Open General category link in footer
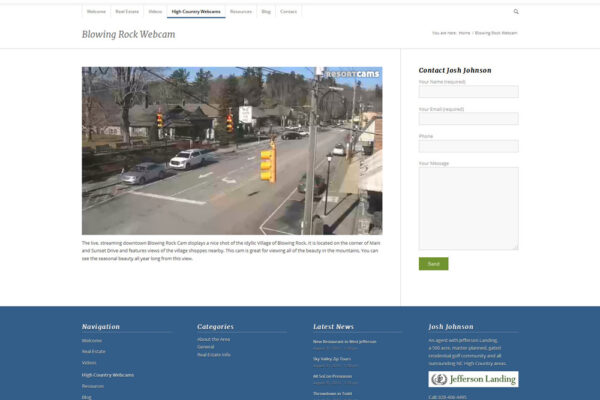 tap(205, 347)
